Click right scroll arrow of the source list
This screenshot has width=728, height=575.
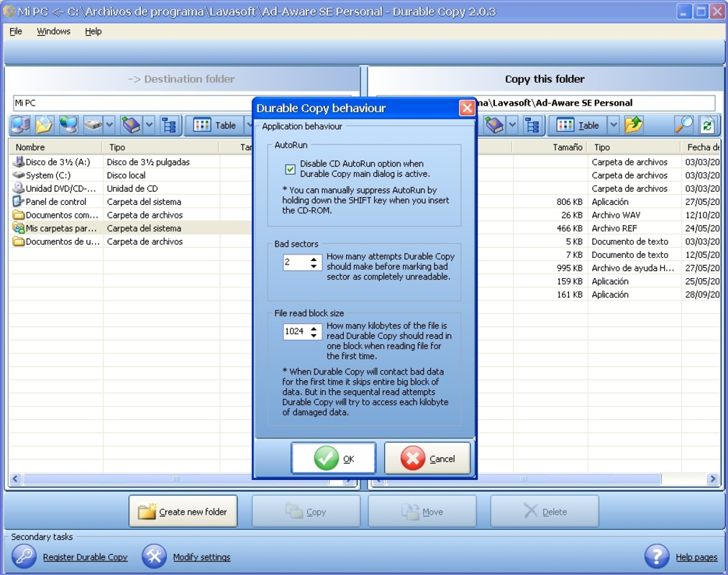pos(713,479)
